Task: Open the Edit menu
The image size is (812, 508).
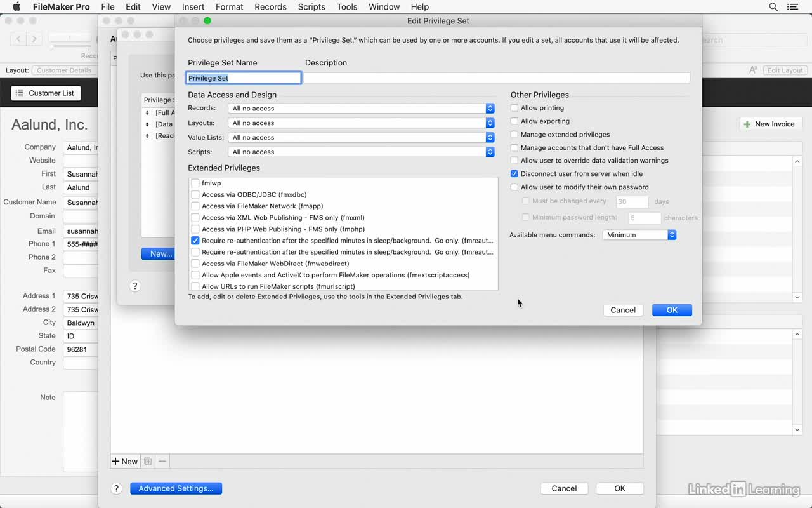Action: 133,7
